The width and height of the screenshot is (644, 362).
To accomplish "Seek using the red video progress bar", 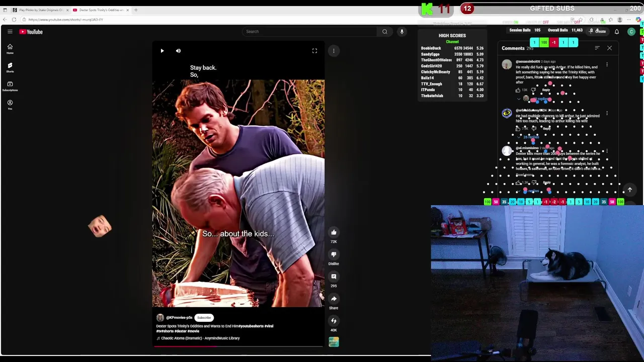I will [238, 346].
